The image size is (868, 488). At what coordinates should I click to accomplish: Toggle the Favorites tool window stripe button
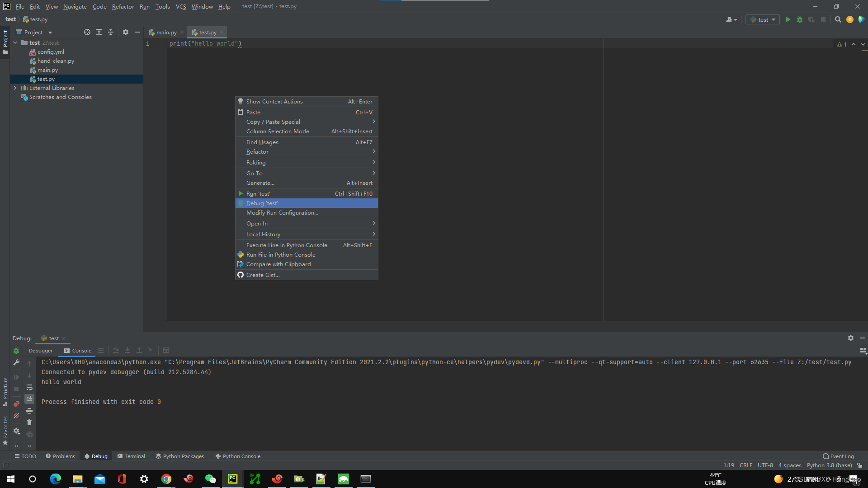[5, 430]
